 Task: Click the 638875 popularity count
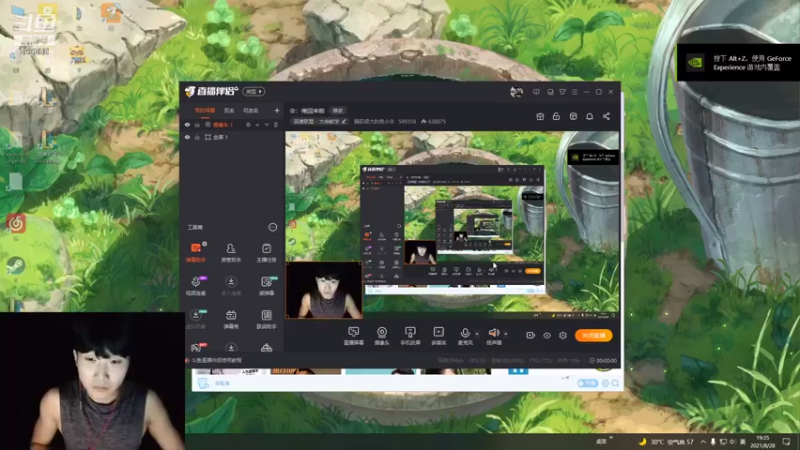[x=434, y=121]
